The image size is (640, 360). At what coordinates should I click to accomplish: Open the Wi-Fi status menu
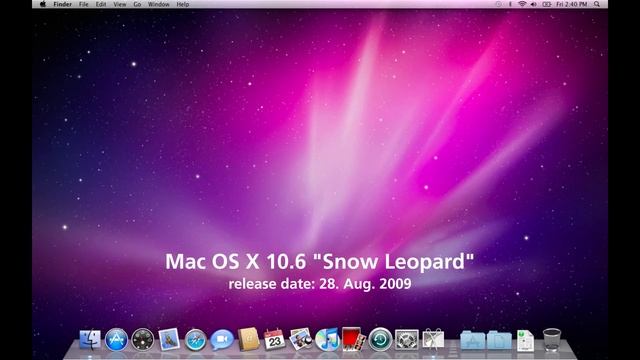tap(522, 4)
